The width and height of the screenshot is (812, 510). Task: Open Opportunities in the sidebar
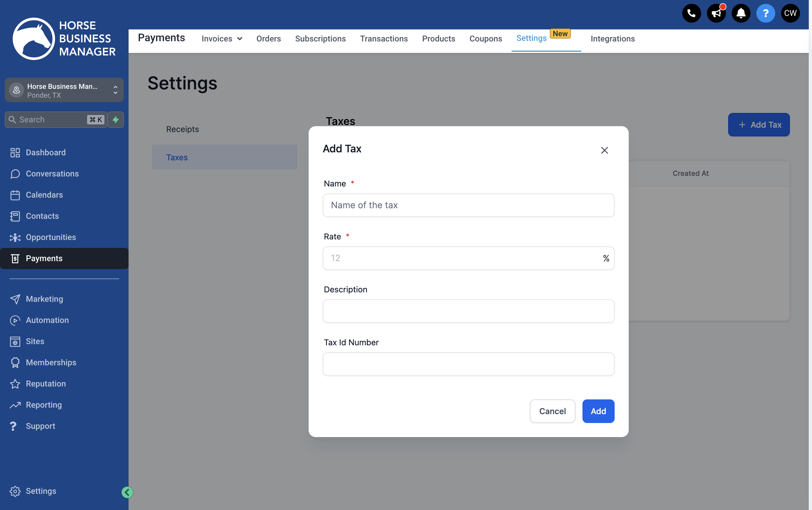tap(64, 237)
